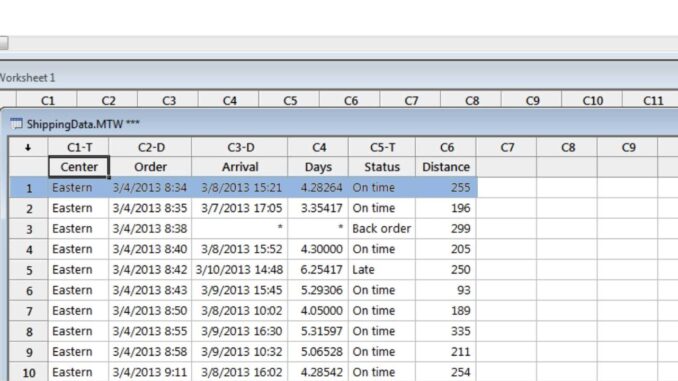Select row 2 header
The height and width of the screenshot is (381, 678).
pos(29,208)
